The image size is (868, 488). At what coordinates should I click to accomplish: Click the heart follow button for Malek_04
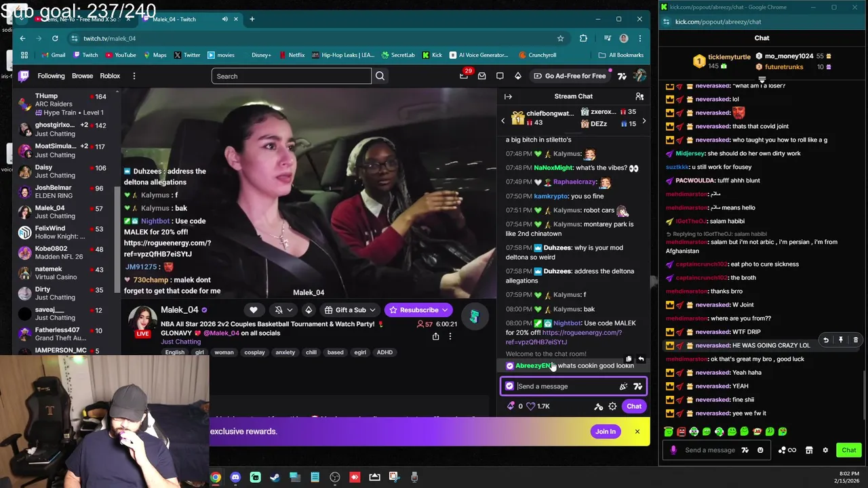click(254, 310)
